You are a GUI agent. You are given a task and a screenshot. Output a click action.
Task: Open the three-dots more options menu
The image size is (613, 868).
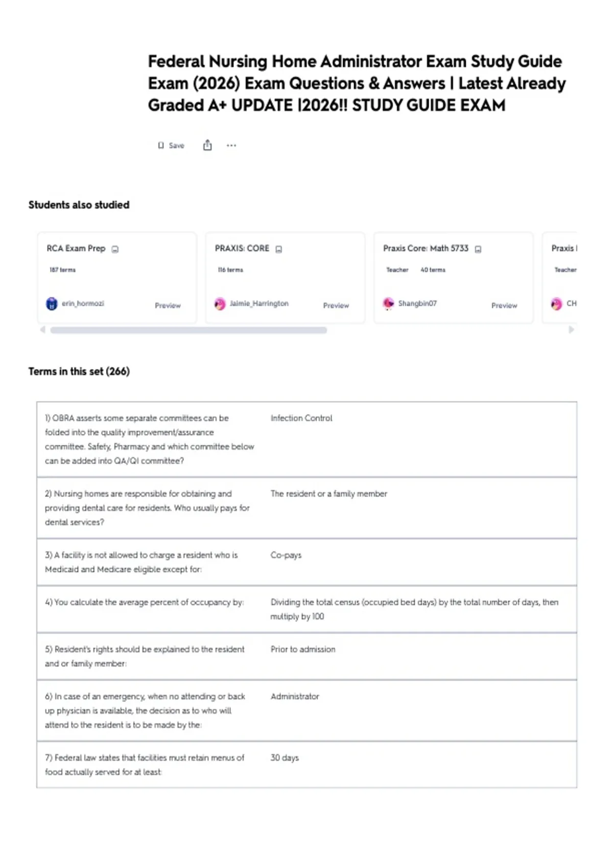231,146
